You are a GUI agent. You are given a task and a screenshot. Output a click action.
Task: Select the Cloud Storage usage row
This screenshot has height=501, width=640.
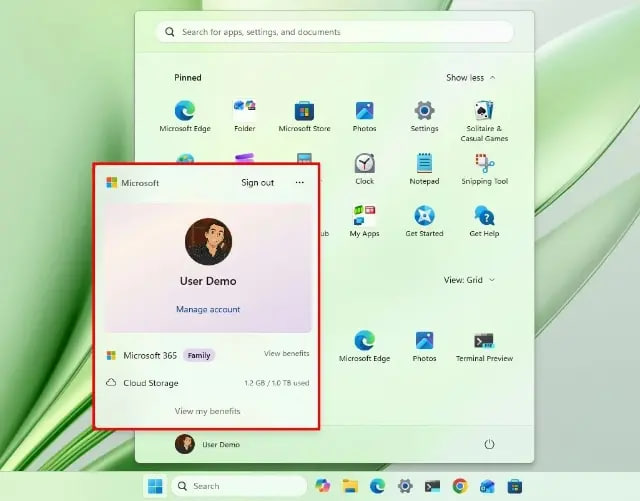[x=207, y=383]
